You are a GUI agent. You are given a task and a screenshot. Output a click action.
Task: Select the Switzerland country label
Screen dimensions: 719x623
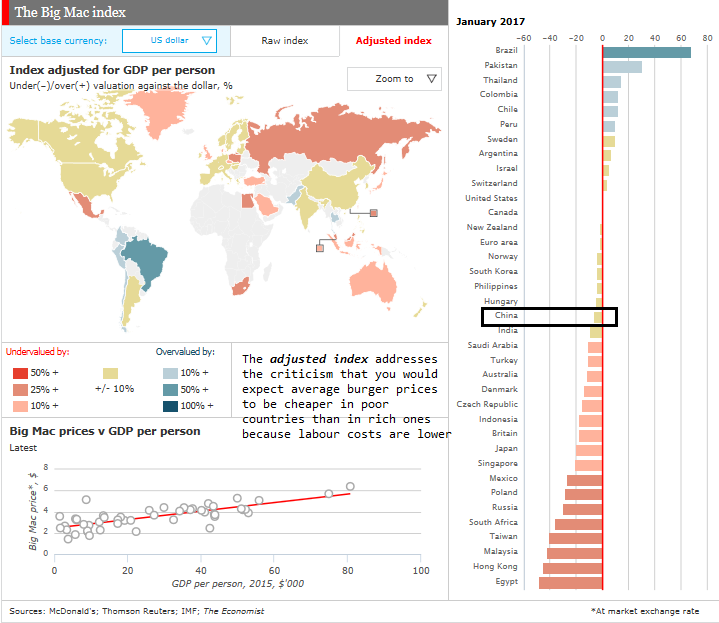tap(494, 183)
